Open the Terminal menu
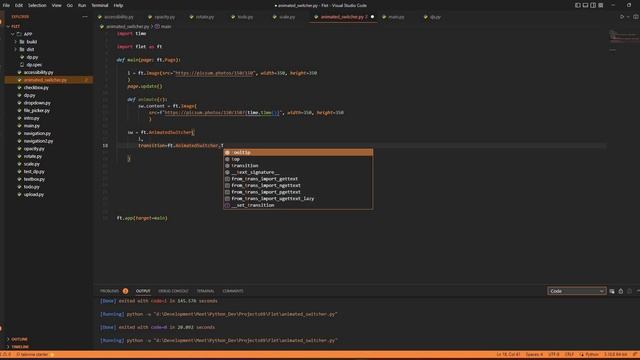640x360 pixels. [x=100, y=5]
